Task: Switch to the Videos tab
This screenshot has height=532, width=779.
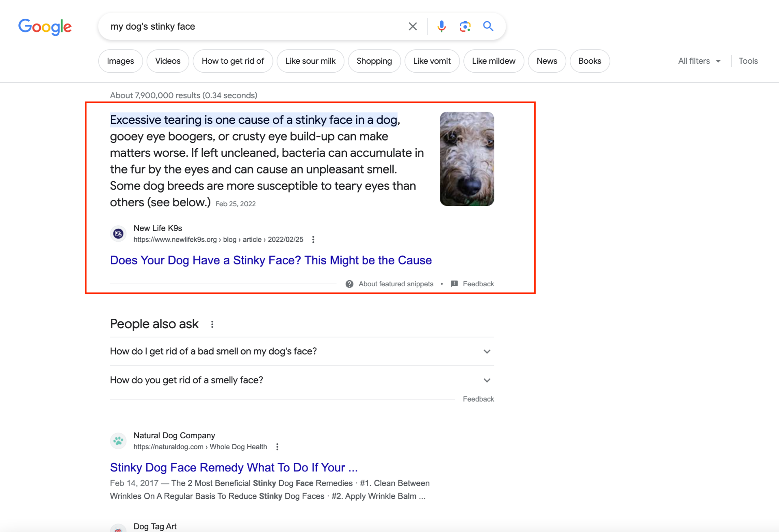Action: click(168, 61)
